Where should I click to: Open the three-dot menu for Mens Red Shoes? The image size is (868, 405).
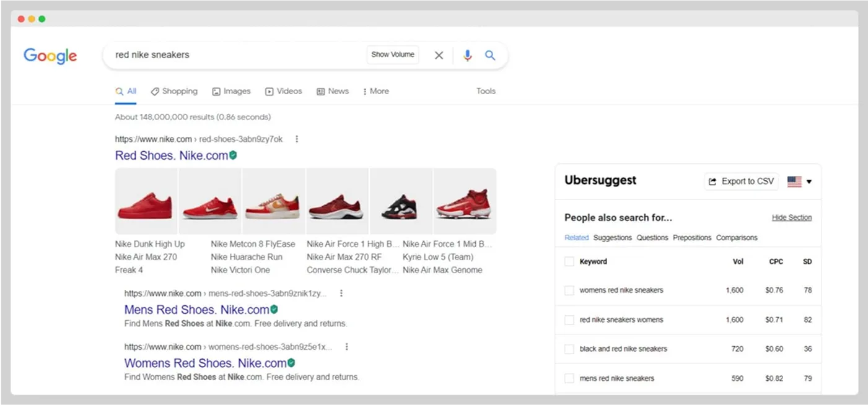(341, 293)
